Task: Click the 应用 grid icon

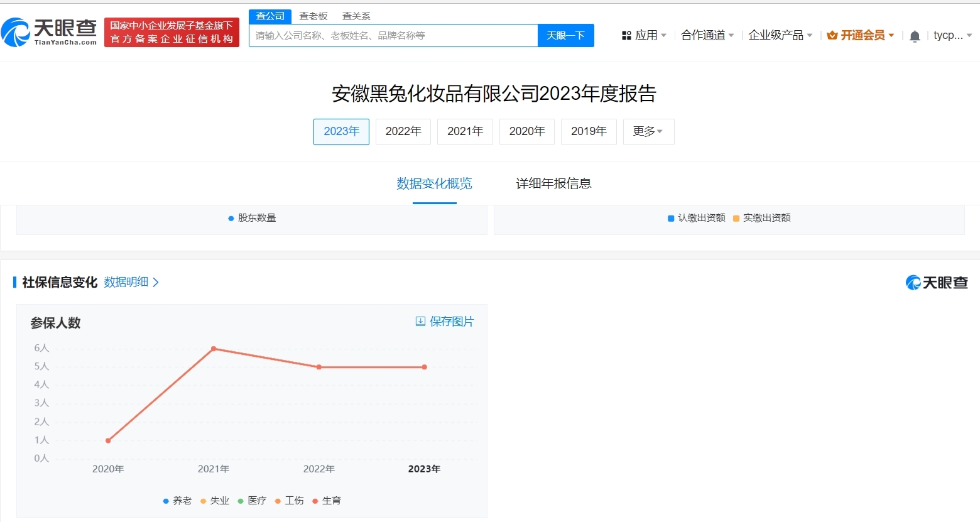Action: [x=626, y=36]
